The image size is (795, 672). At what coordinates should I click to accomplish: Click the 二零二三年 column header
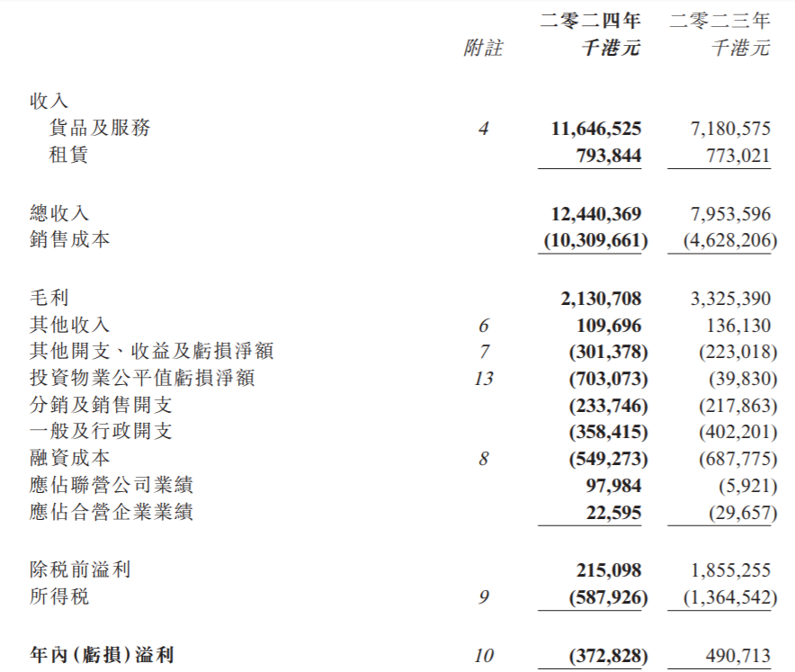[x=719, y=21]
